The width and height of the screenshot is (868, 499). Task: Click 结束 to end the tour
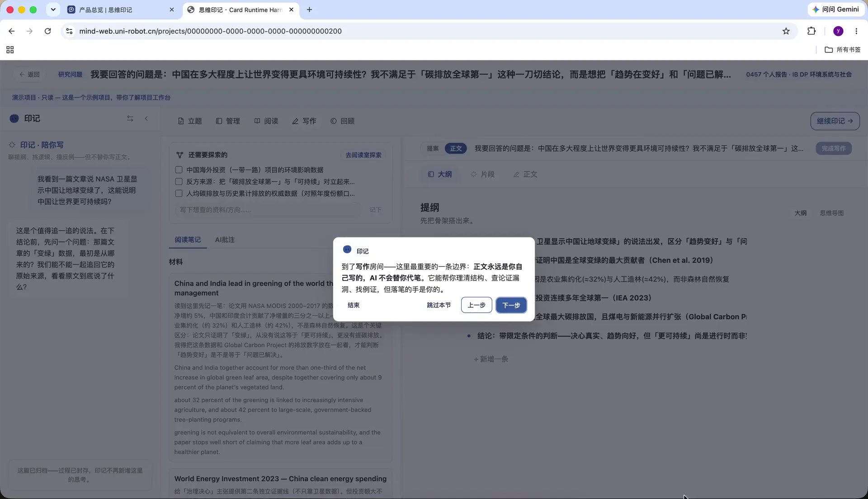pyautogui.click(x=354, y=305)
